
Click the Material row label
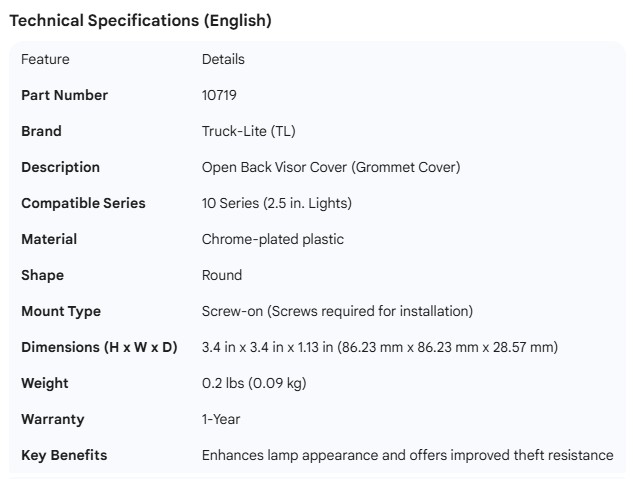pyautogui.click(x=49, y=239)
